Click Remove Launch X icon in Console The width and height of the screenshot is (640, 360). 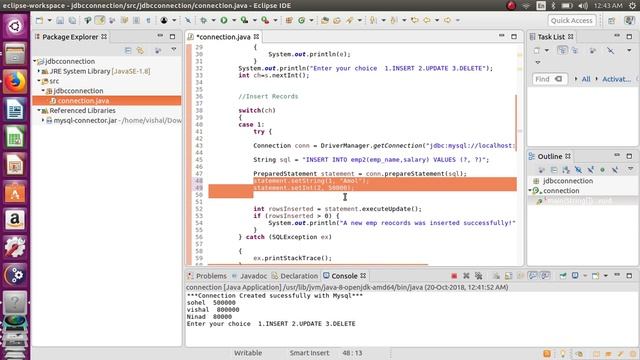coord(466,276)
